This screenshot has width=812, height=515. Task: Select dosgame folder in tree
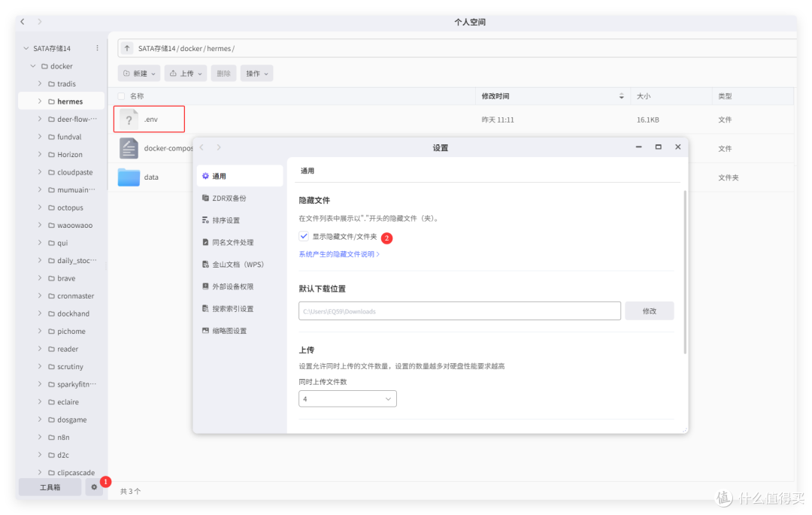(72, 420)
